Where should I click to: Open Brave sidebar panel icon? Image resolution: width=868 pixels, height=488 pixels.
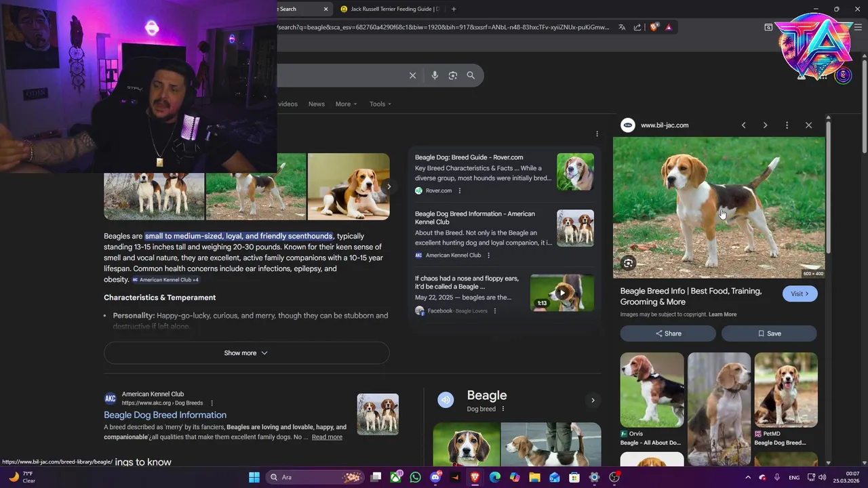(x=768, y=27)
